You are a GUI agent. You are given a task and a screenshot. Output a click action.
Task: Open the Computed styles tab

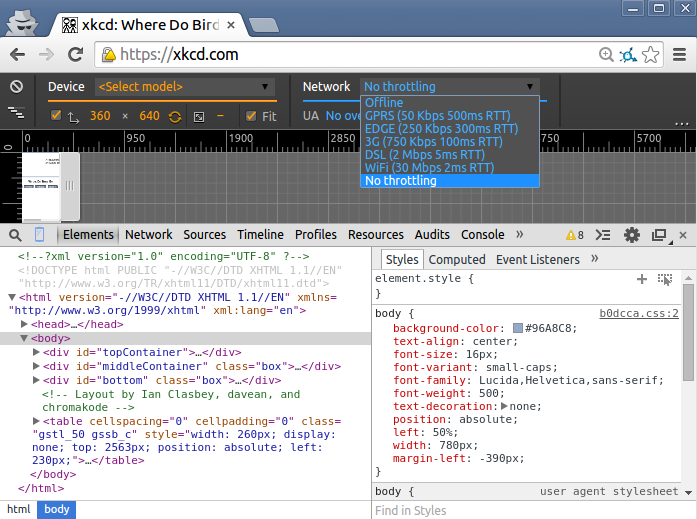pos(457,259)
